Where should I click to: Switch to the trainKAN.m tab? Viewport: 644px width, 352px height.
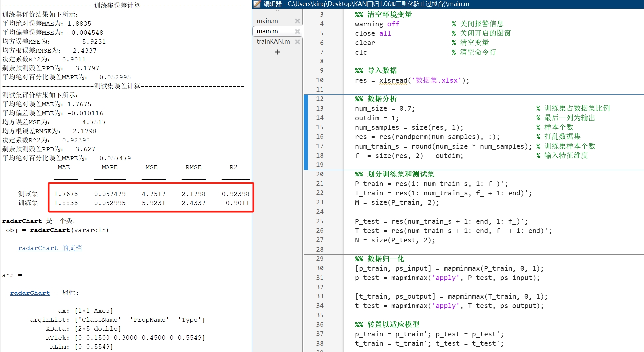click(273, 42)
